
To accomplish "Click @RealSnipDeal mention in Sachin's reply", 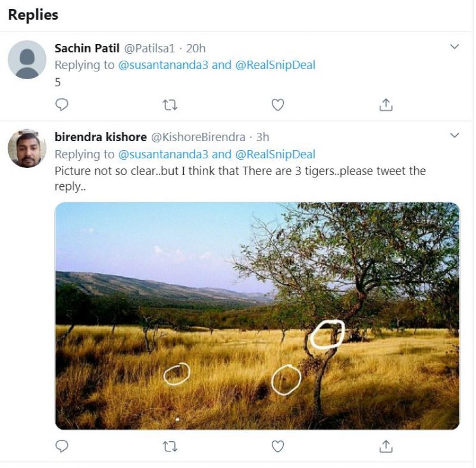I will click(275, 65).
